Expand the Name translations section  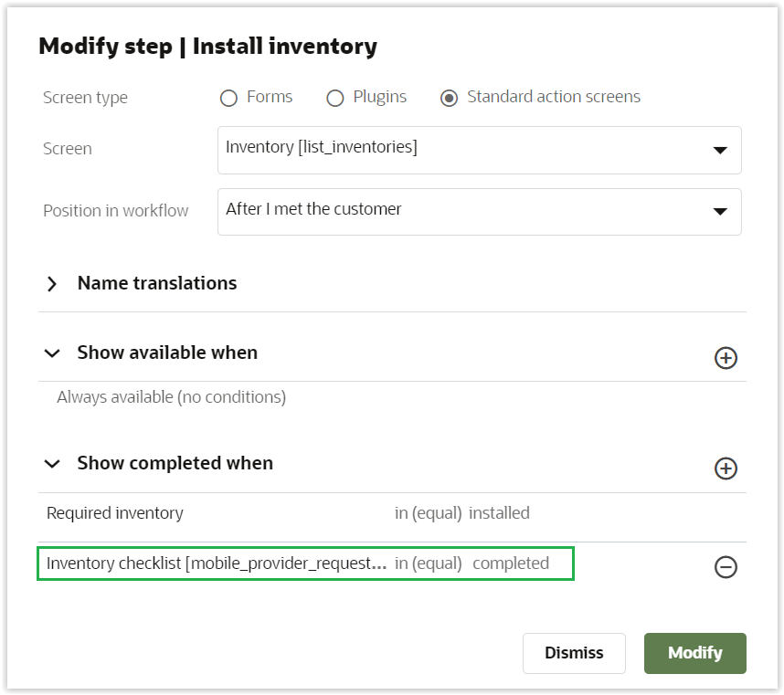pos(52,284)
